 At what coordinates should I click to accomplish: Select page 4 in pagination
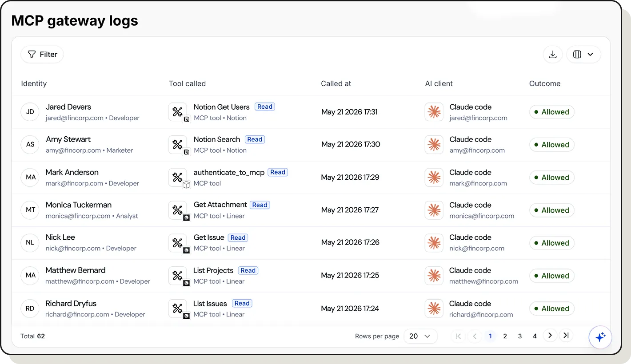[x=535, y=336]
